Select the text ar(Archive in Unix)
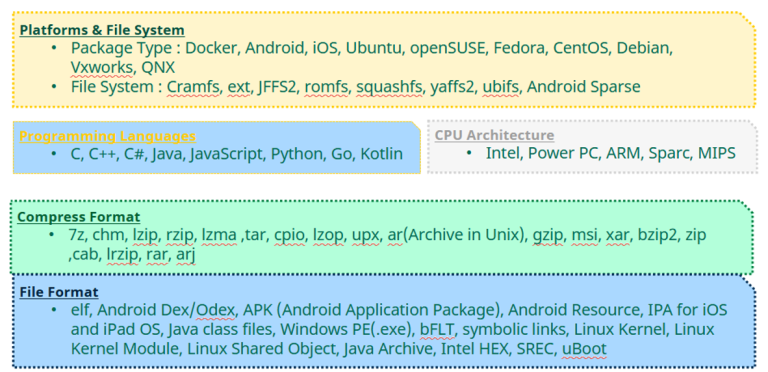 pyautogui.click(x=457, y=235)
